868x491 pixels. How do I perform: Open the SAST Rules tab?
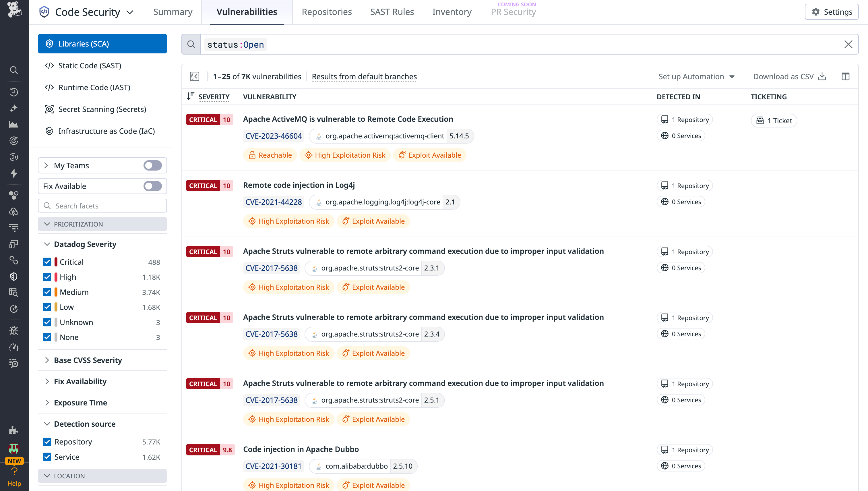[x=392, y=12]
